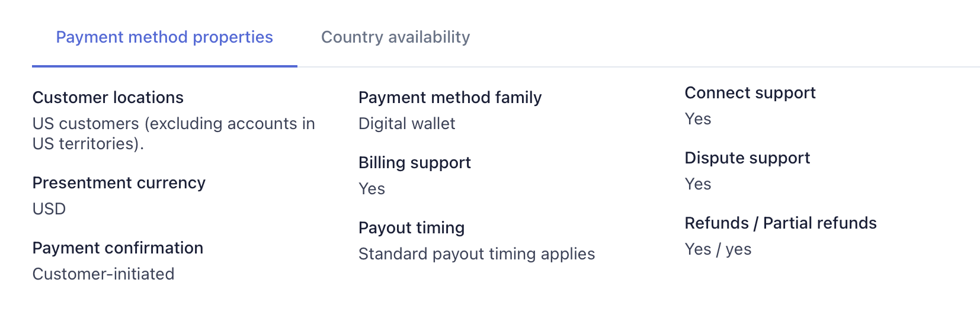Viewport: 980px width, 321px height.
Task: Select the Digital wallet value
Action: [x=406, y=124]
